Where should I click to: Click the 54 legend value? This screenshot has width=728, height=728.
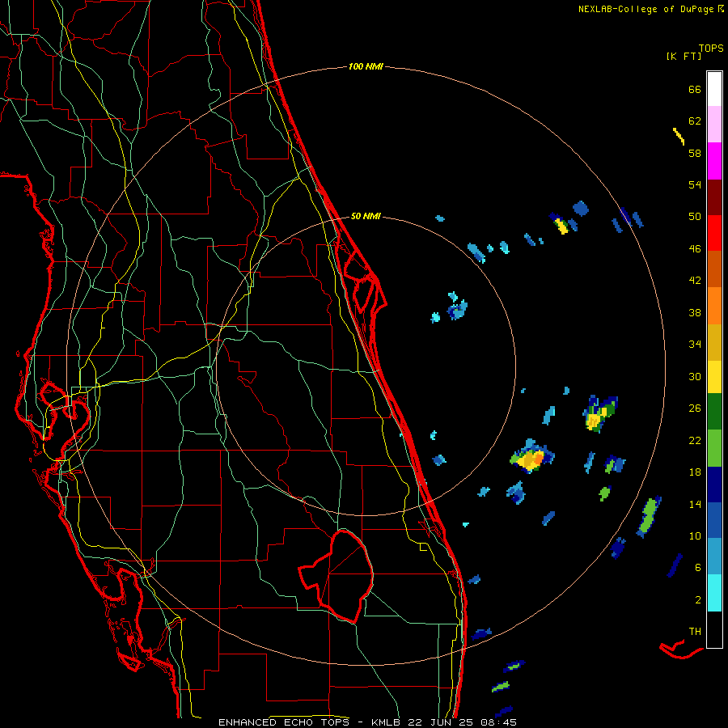tap(695, 184)
